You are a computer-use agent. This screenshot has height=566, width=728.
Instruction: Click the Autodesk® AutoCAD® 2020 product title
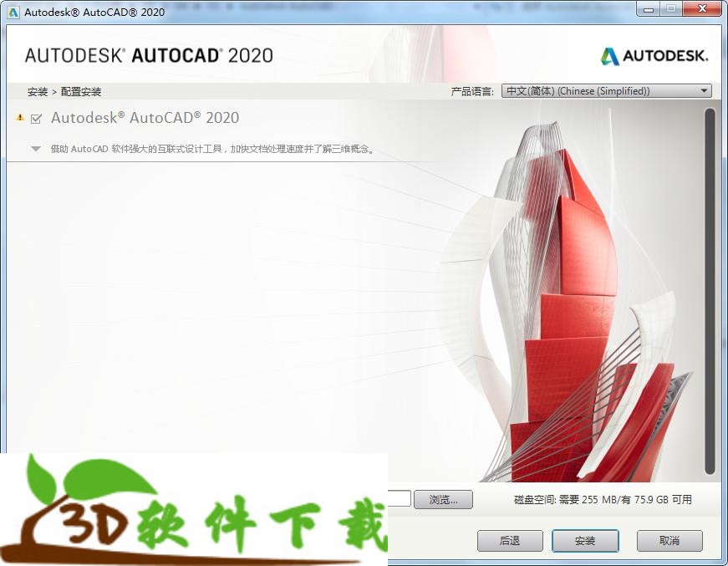(145, 118)
